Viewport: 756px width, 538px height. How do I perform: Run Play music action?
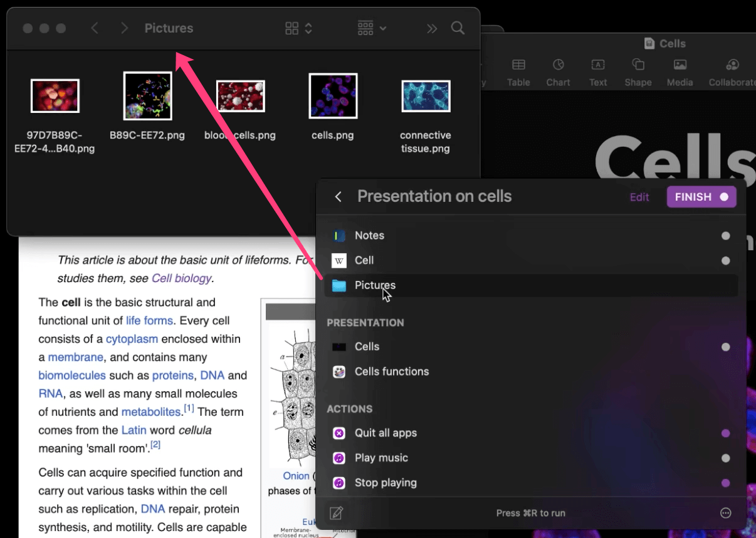click(x=531, y=458)
